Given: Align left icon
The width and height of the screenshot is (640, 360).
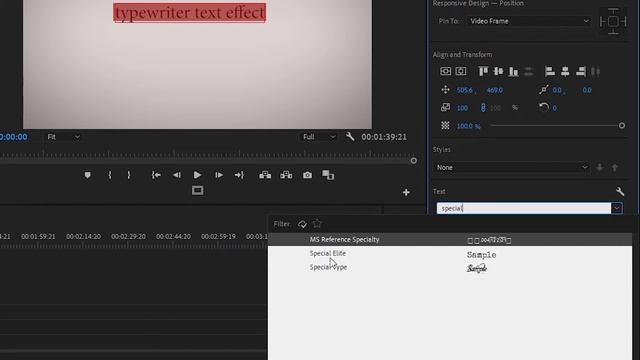Looking at the screenshot, I should 550,71.
